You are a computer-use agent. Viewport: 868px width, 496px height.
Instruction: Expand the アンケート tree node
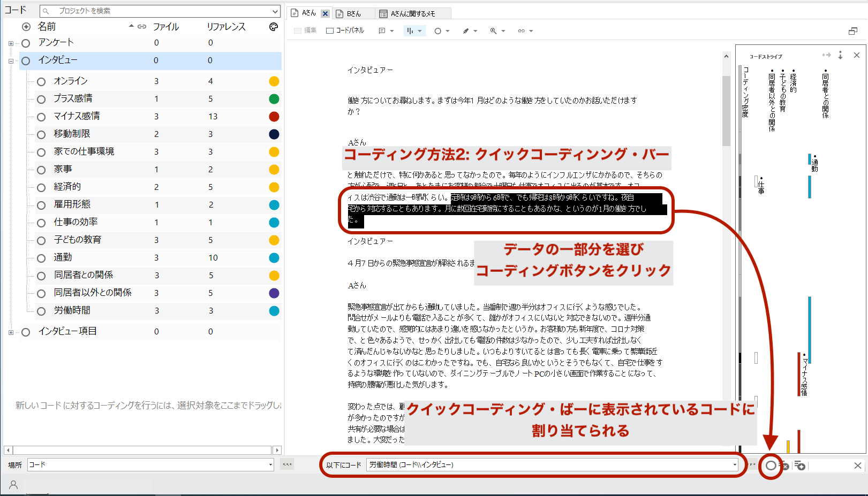[x=11, y=43]
